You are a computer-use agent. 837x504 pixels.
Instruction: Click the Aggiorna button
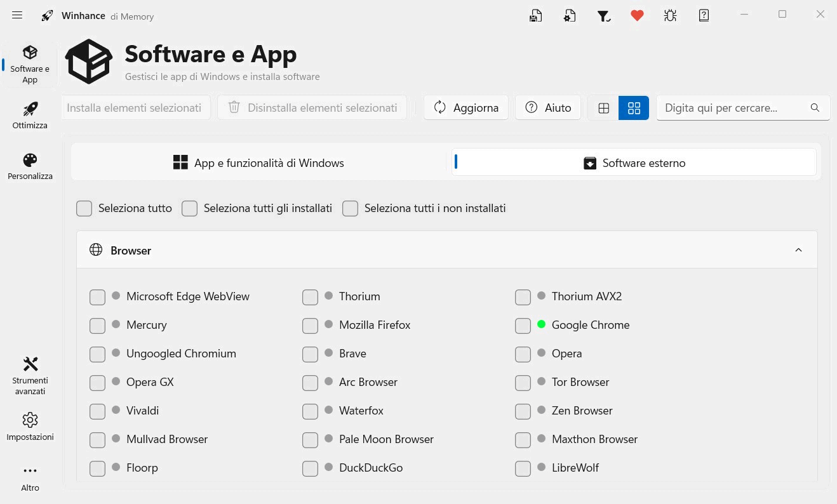465,107
